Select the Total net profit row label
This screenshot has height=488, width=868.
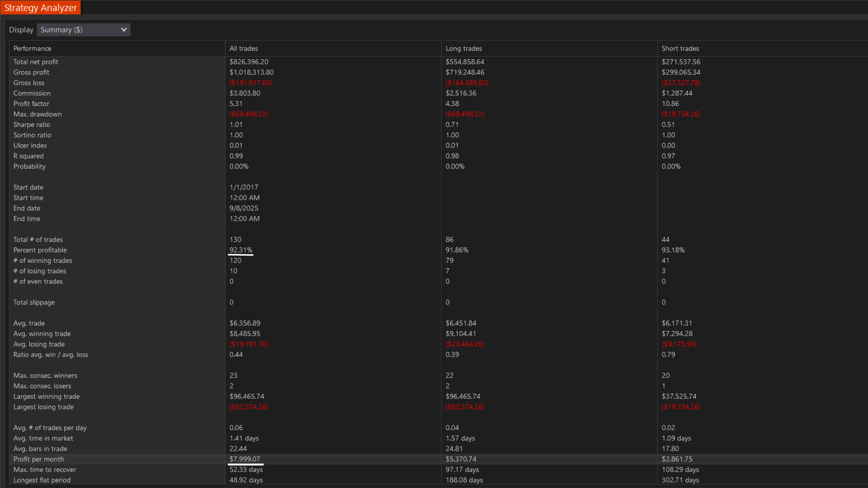click(x=36, y=62)
